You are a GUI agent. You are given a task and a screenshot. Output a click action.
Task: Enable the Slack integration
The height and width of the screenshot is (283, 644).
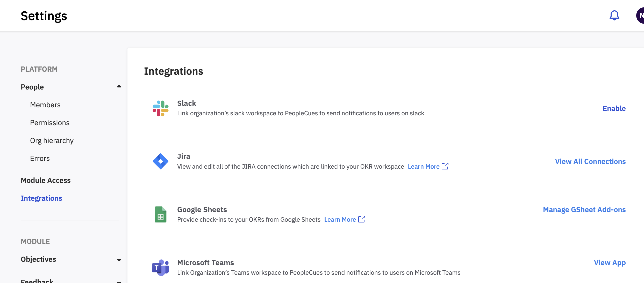614,108
